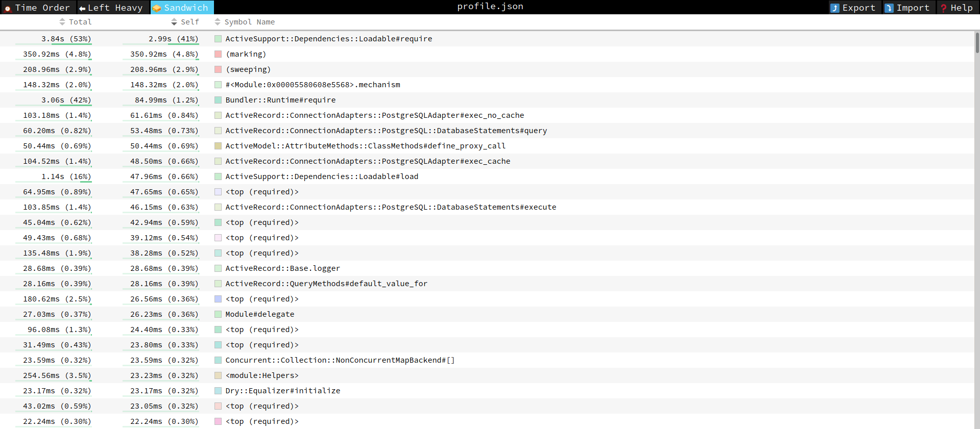Click the pink swatch beside (marking)
The height and width of the screenshot is (429, 980).
coord(218,54)
